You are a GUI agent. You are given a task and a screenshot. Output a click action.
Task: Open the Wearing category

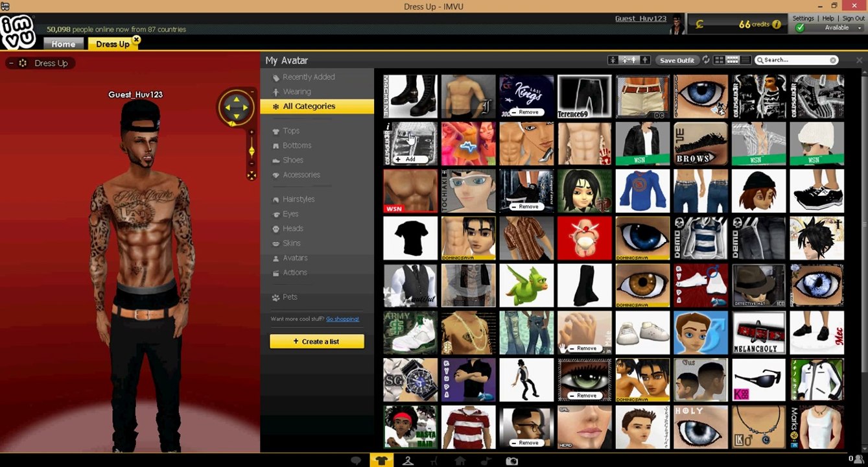tap(297, 91)
